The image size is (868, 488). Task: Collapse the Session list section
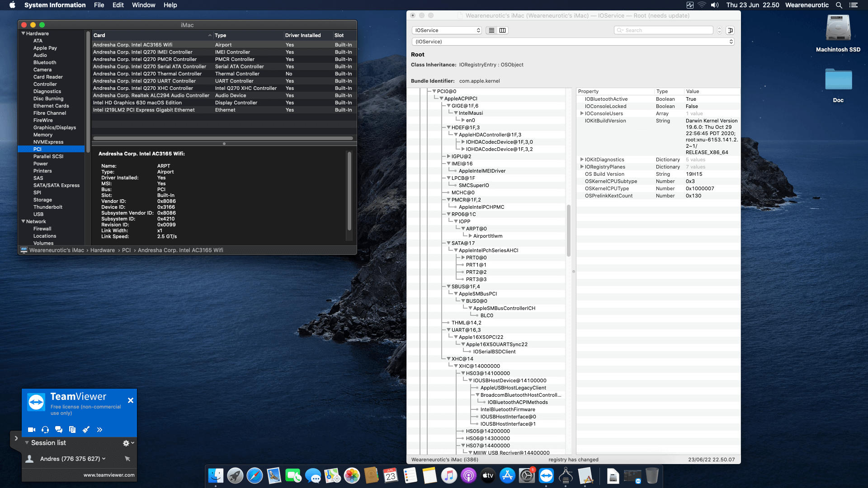[x=27, y=443]
